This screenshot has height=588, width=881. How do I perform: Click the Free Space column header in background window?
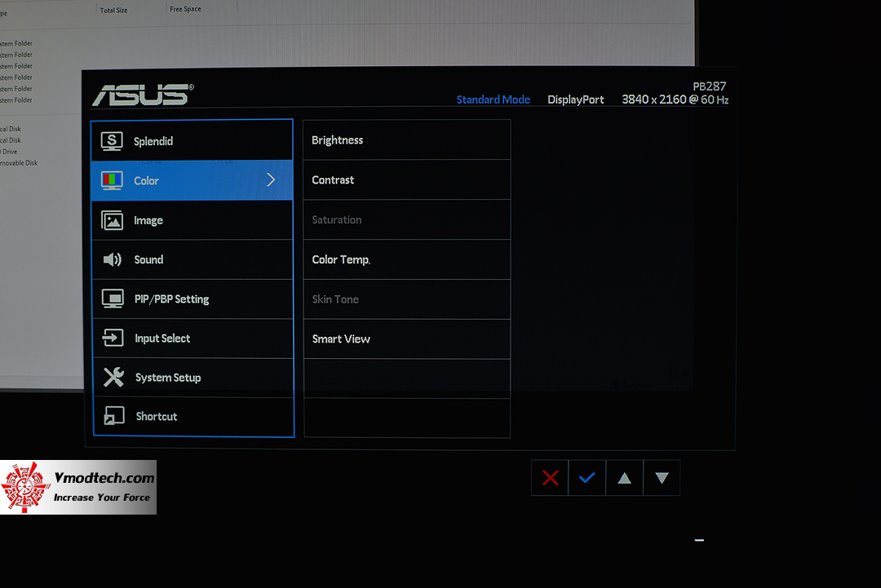(185, 9)
